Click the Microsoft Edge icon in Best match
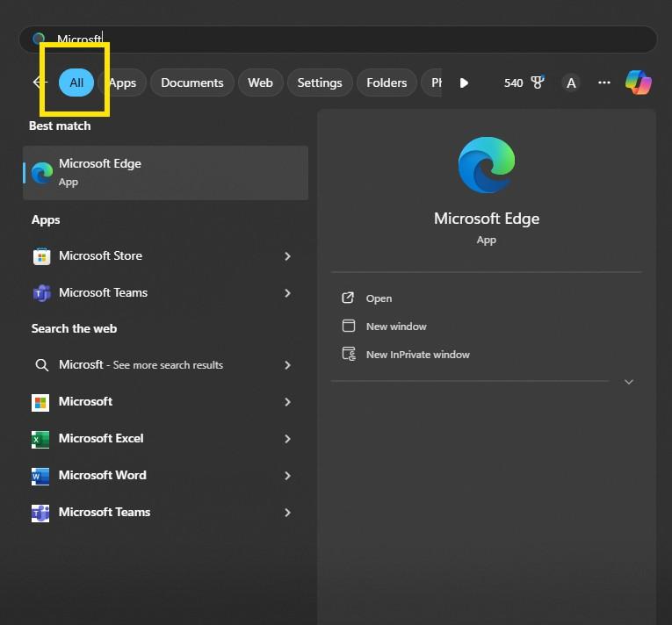This screenshot has width=672, height=625. [42, 173]
